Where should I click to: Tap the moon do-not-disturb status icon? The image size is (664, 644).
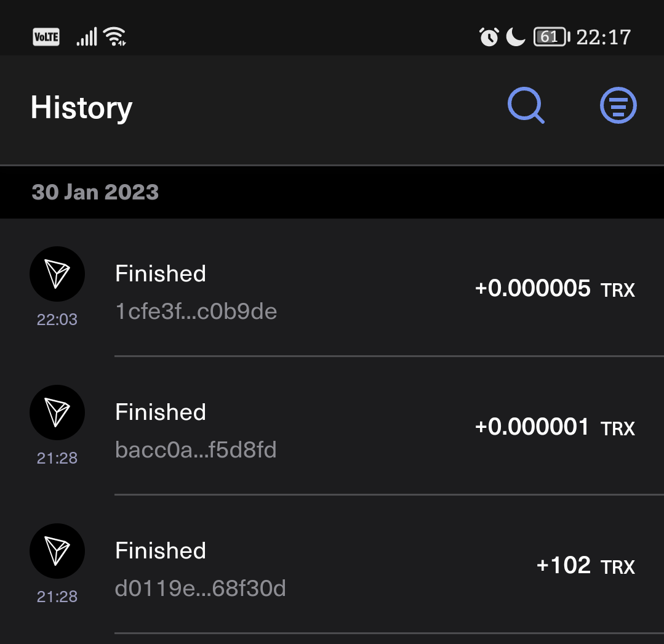[515, 37]
